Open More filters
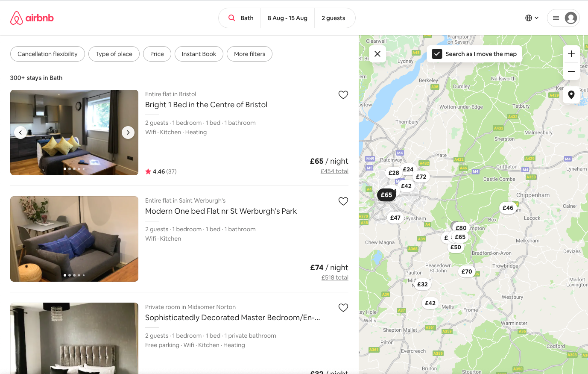Image resolution: width=588 pixels, height=374 pixels. tap(250, 54)
